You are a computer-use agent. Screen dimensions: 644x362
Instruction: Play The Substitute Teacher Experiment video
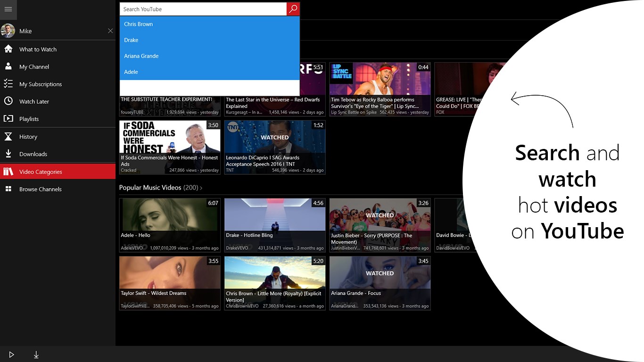pyautogui.click(x=170, y=106)
